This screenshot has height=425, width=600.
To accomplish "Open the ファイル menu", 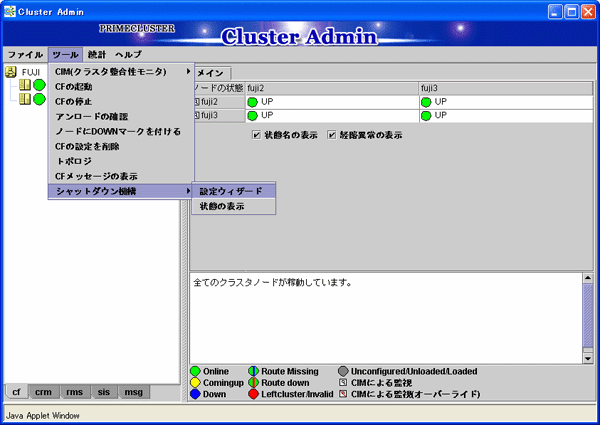I will 25,55.
